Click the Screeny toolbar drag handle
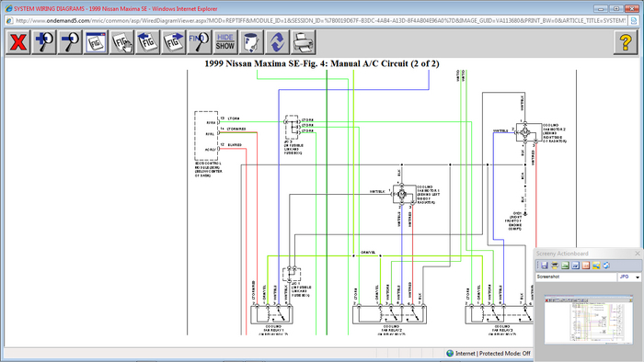Screen dimensions: 644x362 (537, 266)
